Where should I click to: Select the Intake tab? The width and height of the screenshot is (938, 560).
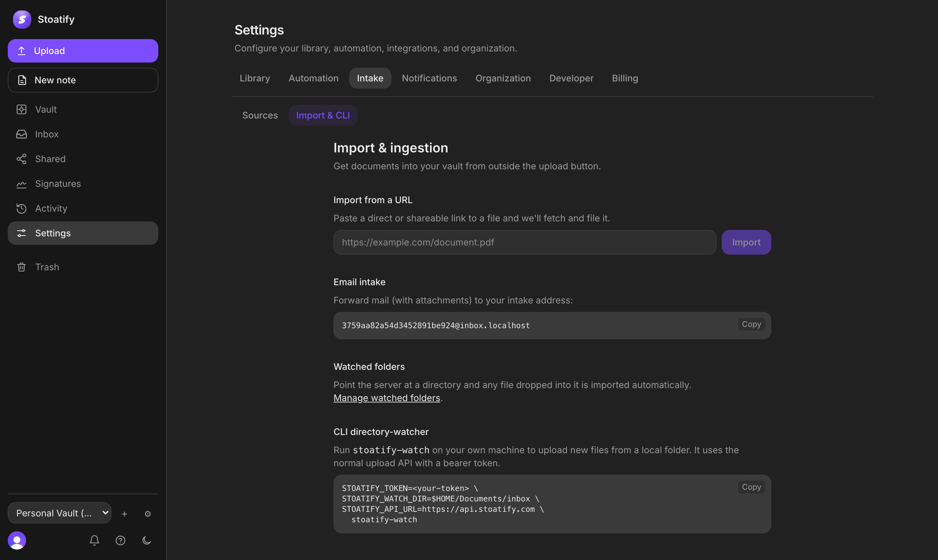[370, 78]
